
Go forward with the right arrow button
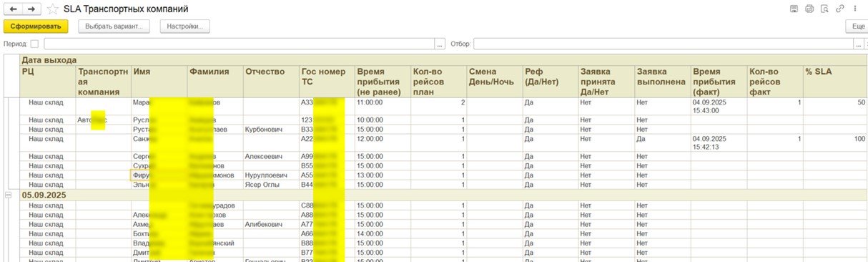coord(31,9)
